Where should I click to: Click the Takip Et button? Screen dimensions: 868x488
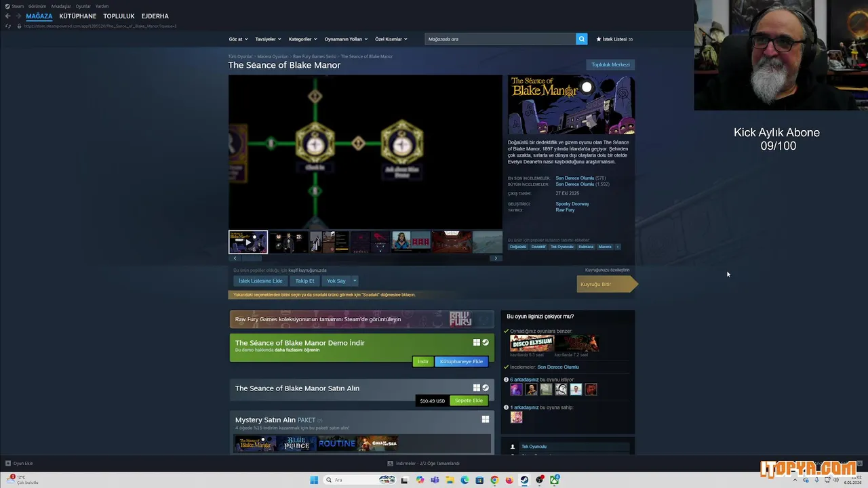pos(304,281)
